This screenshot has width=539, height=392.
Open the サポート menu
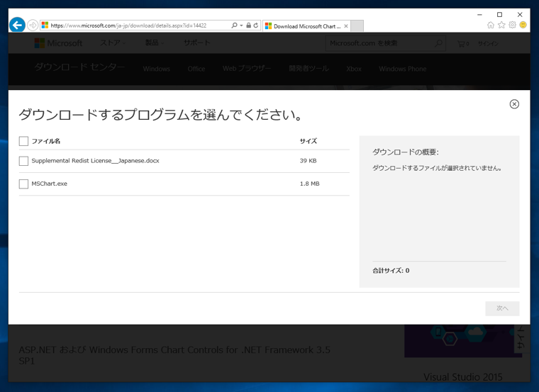point(196,43)
